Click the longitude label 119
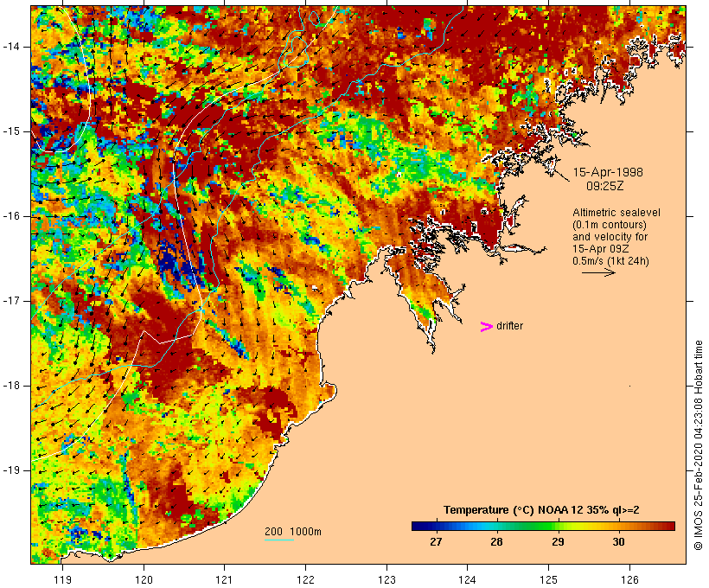 (62, 579)
